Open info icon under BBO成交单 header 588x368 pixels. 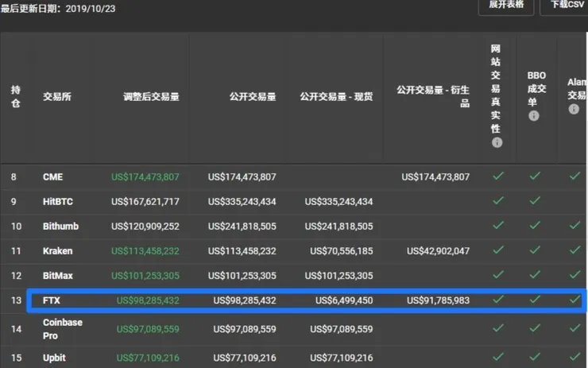coord(534,116)
